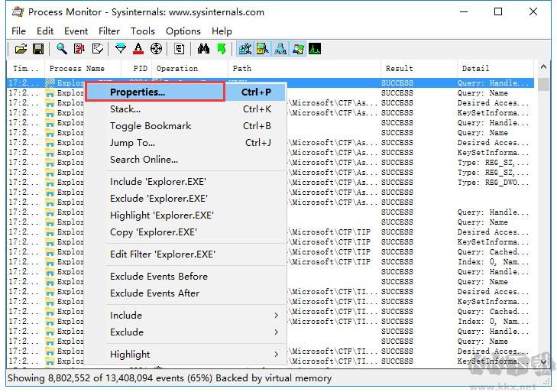Toggle Show Network Activity icon
This screenshot has width=557, height=392.
click(280, 49)
